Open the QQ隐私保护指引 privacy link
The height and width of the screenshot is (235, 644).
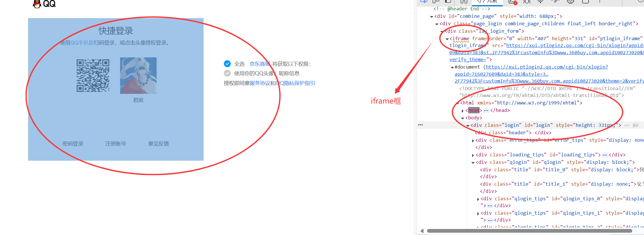click(x=295, y=83)
